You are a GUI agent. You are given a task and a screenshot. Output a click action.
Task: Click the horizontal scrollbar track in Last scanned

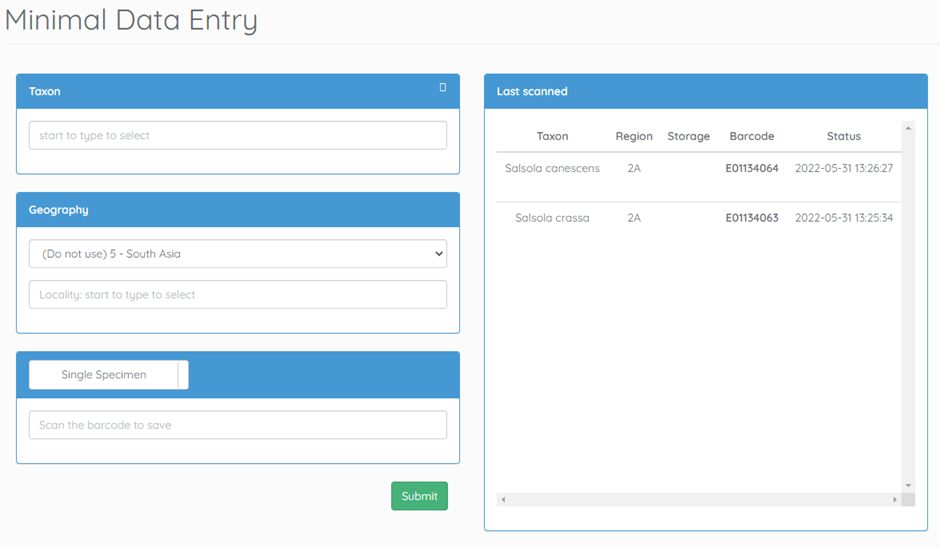699,499
